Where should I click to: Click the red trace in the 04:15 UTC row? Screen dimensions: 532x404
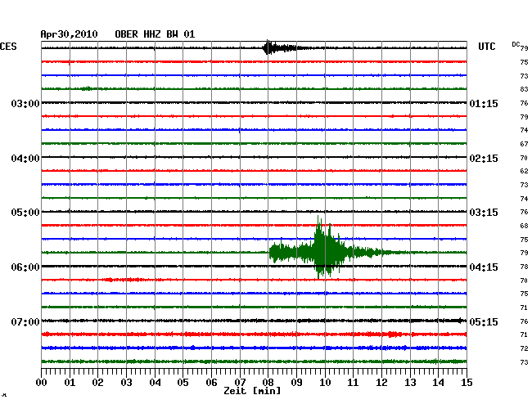coord(254,280)
